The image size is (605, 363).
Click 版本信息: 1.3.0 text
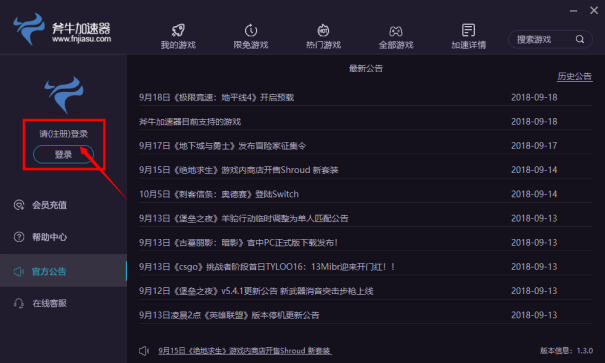coord(566,351)
